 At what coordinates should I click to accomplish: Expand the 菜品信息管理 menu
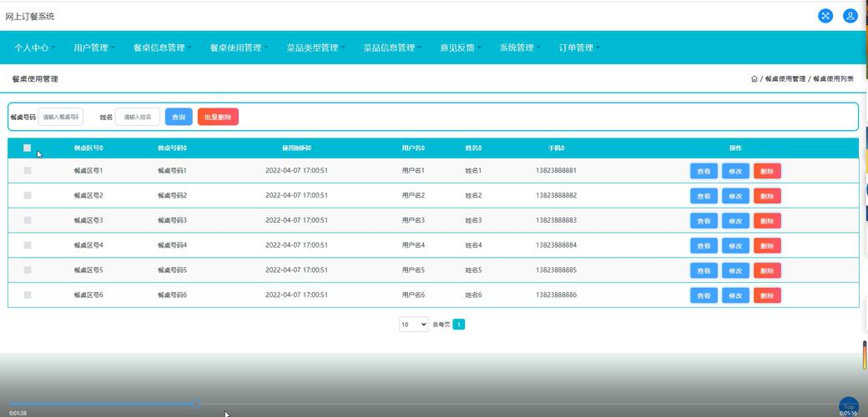point(393,48)
